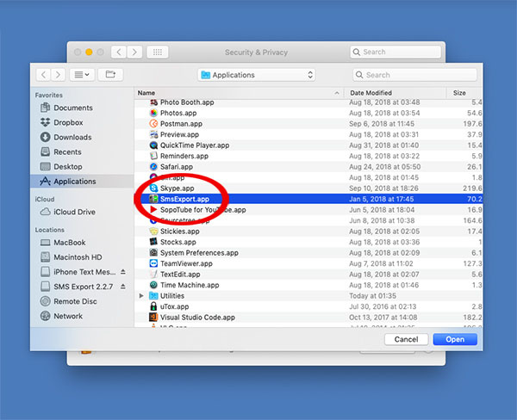
Task: Expand the Utilities folder disclosure triangle
Action: click(141, 296)
